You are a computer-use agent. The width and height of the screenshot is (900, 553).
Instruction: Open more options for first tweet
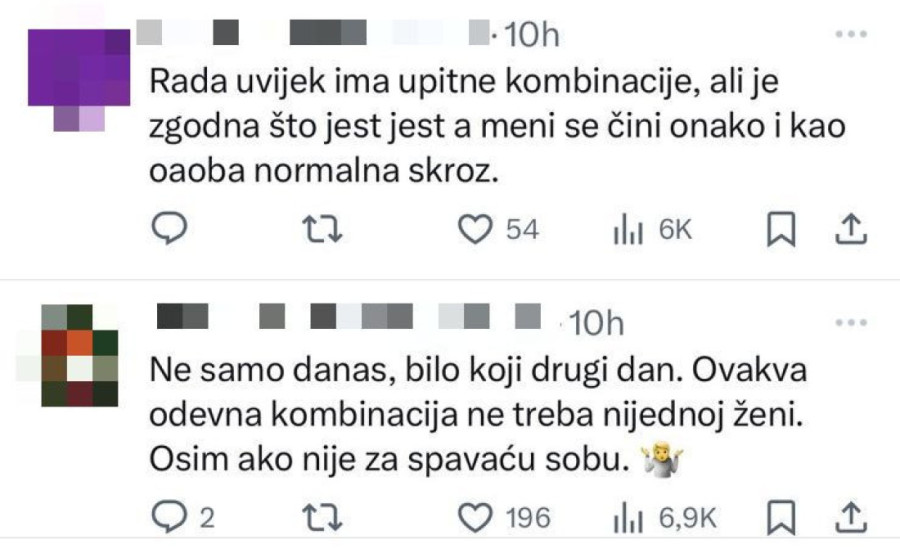click(850, 34)
